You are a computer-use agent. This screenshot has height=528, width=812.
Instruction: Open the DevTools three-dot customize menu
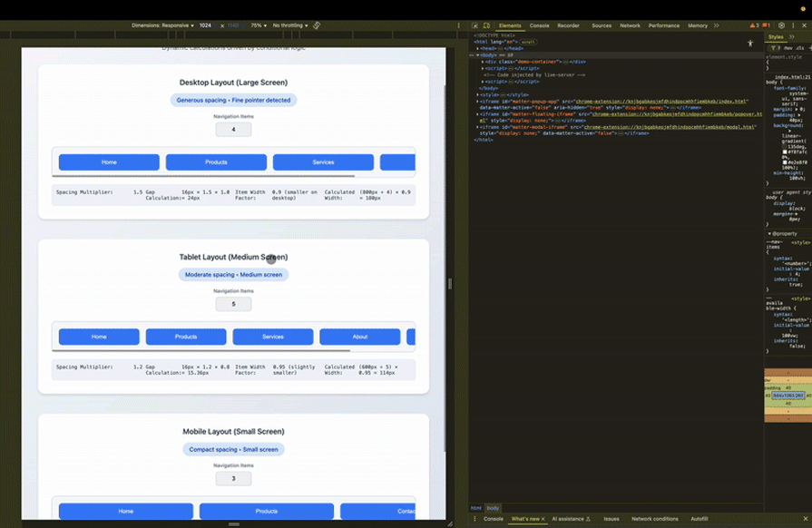(x=793, y=25)
